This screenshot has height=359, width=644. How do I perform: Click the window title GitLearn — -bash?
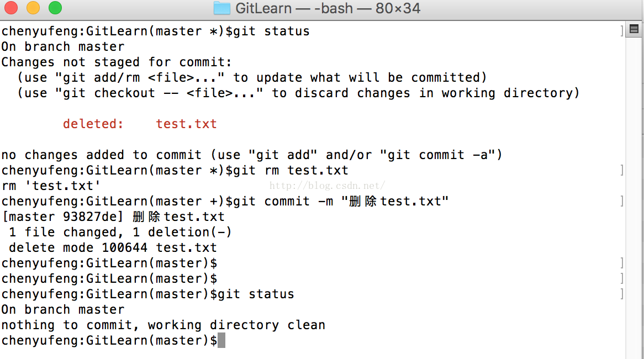[x=328, y=8]
